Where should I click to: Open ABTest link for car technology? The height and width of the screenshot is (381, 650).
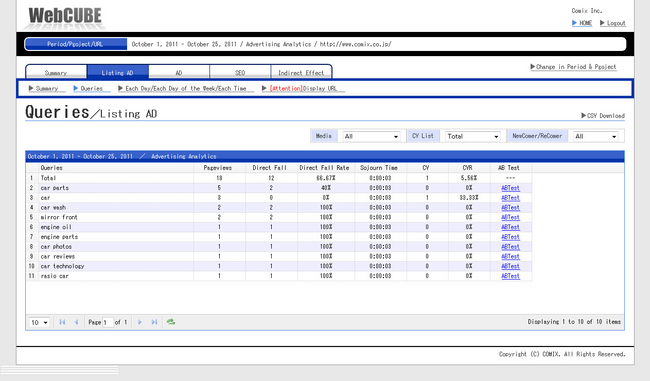coord(510,266)
